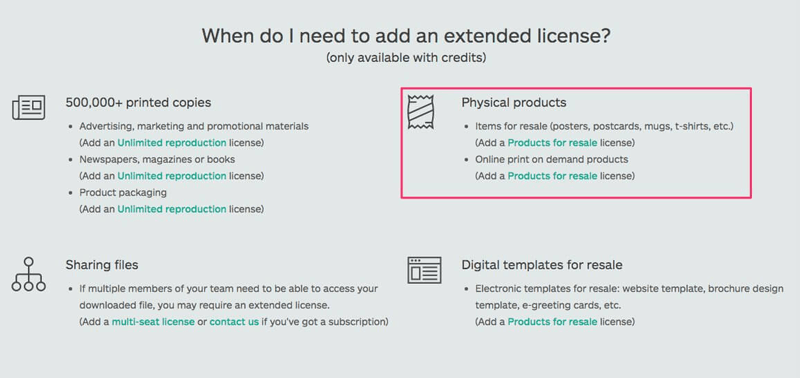Viewport: 800px width, 378px height.
Task: Follow Products for resale link under Electronic templates
Action: tap(553, 322)
